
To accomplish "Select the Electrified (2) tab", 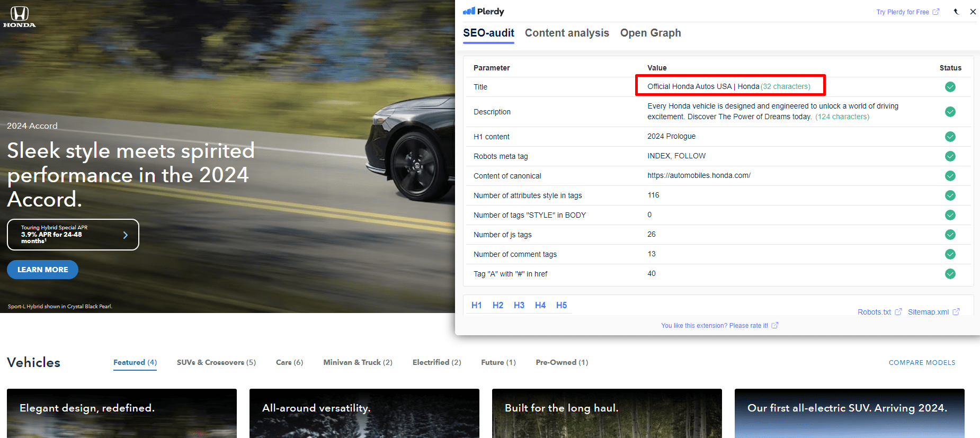I will [x=437, y=362].
